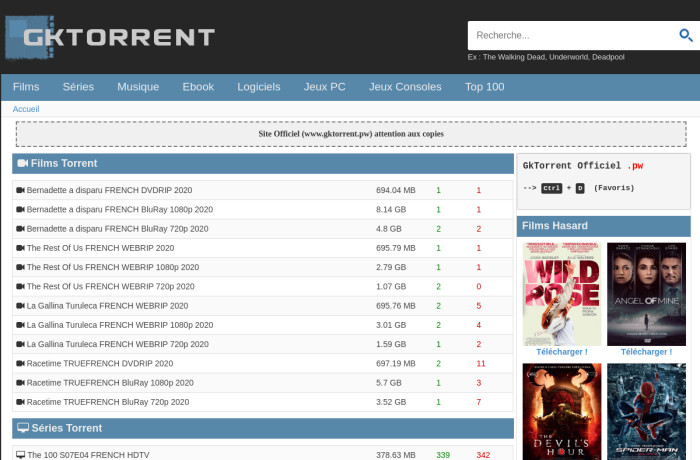
Task: Open The Rest Of Us FRENCH WEBRIP 2020
Action: (x=100, y=248)
